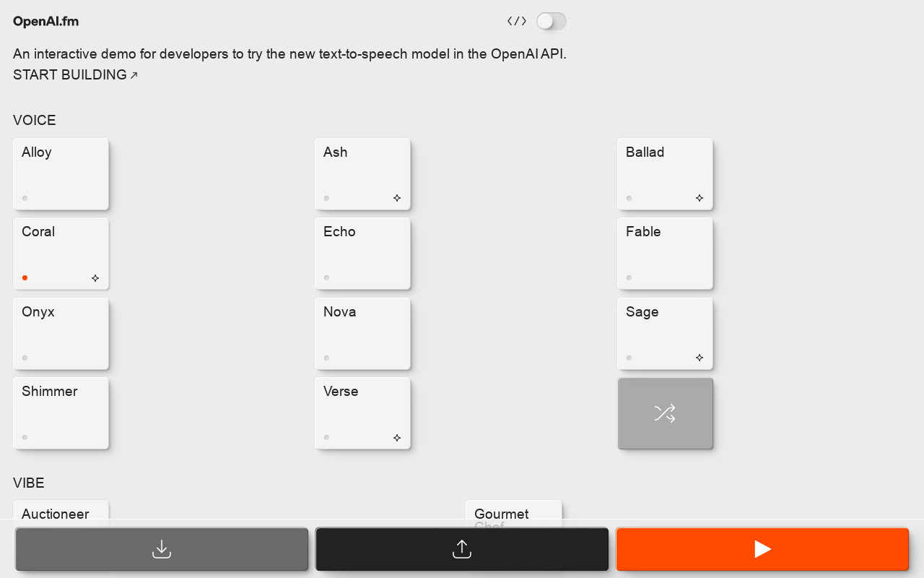Go to the OpenAI.fm logo

pyautogui.click(x=46, y=22)
